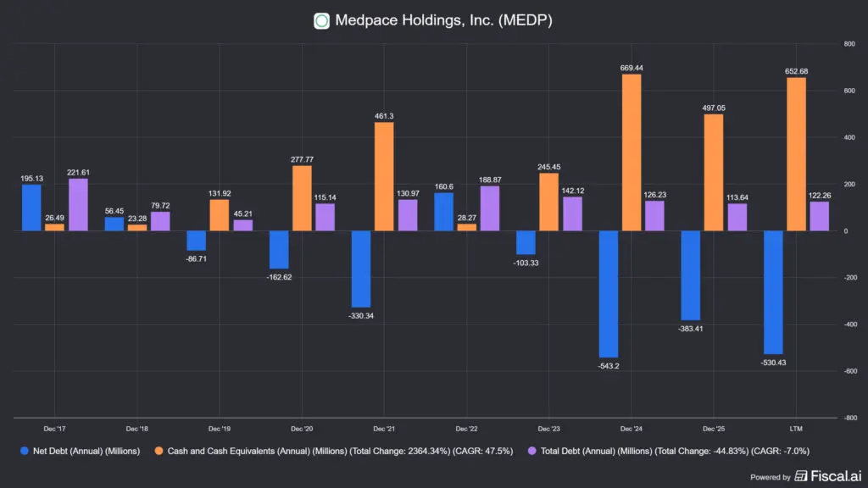This screenshot has height=488, width=868.
Task: Click the 115.14 total debt bar
Action: pos(325,218)
